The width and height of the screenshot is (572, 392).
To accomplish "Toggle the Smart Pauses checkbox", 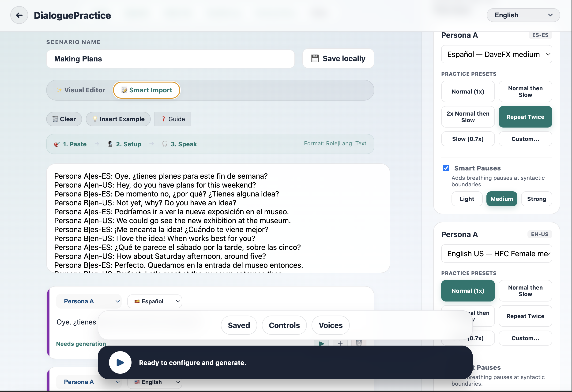I will [446, 168].
